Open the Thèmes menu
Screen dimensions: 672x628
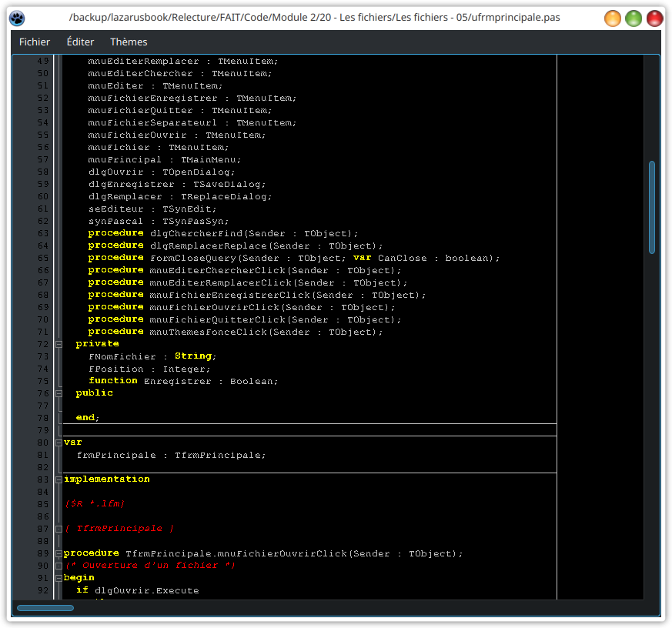pos(129,42)
